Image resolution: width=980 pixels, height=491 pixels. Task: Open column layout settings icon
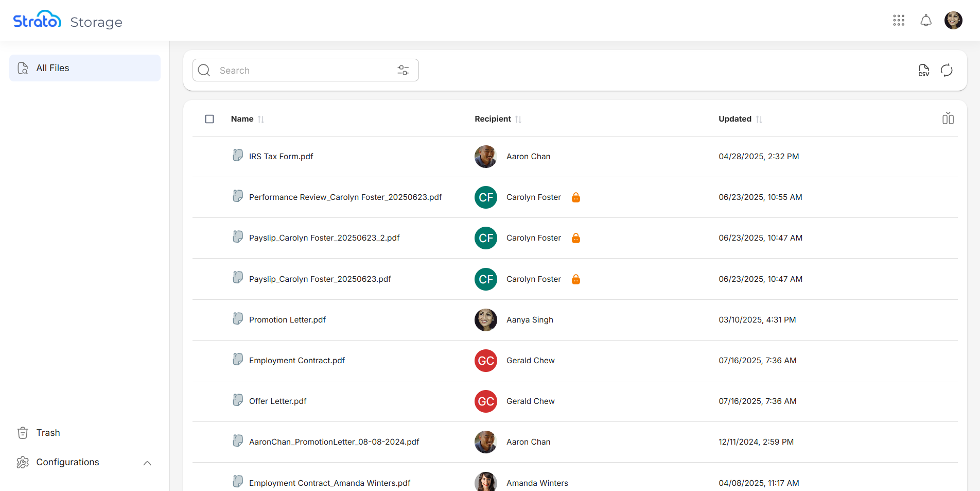click(x=948, y=118)
